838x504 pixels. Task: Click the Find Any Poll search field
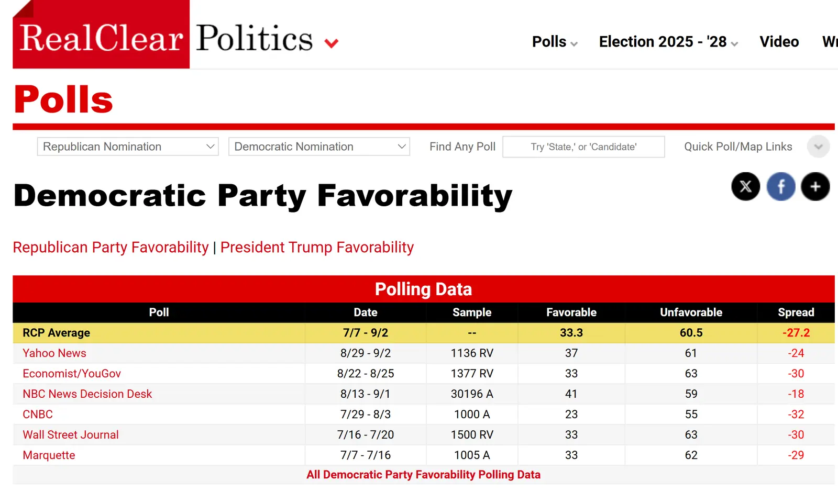[583, 147]
